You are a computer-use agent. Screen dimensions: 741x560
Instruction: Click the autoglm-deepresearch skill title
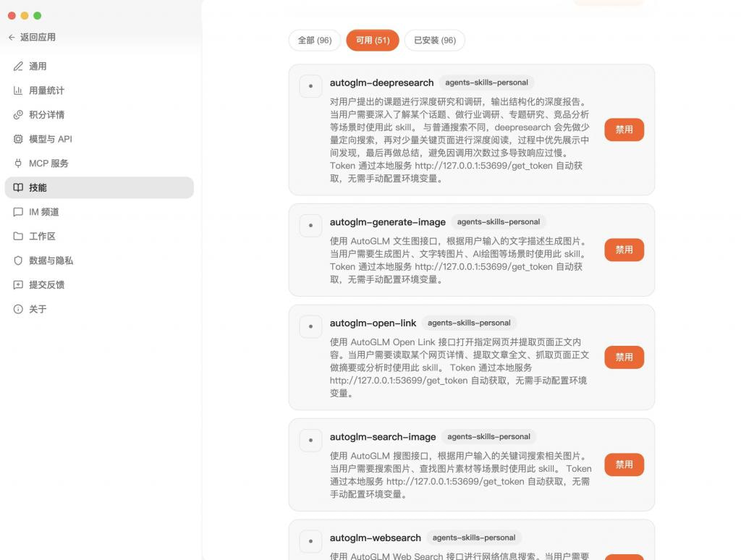click(x=382, y=82)
